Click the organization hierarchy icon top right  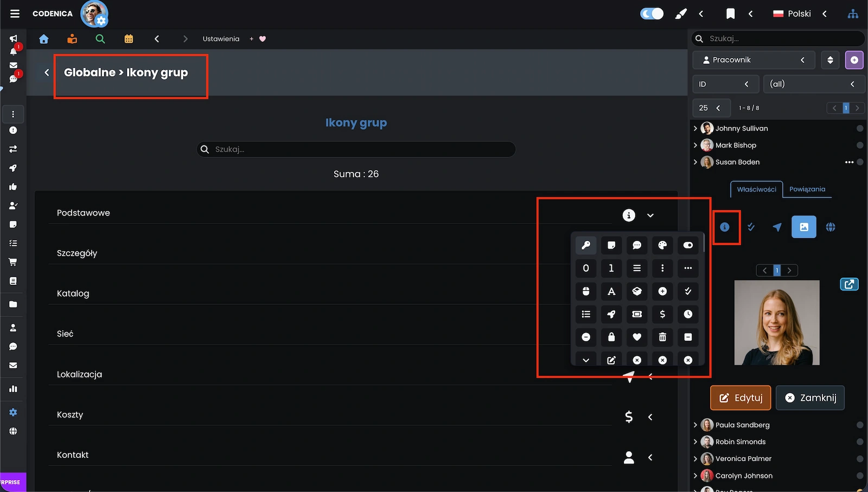tap(853, 14)
